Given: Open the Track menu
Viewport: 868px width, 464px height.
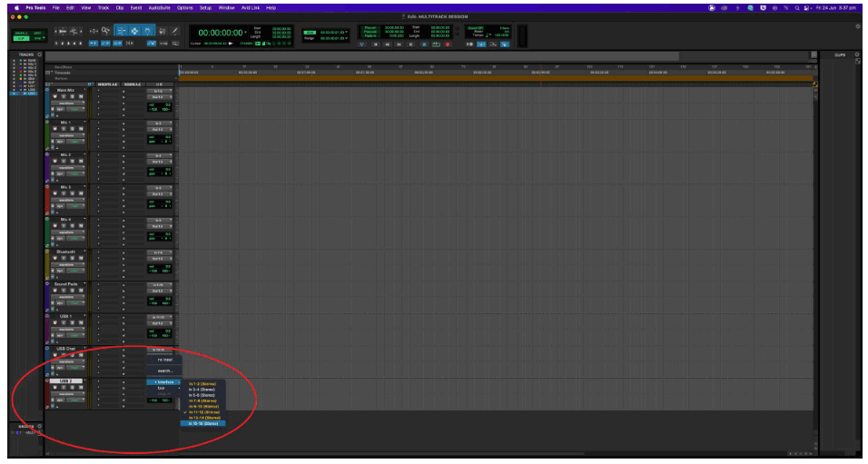Looking at the screenshot, I should coord(103,8).
